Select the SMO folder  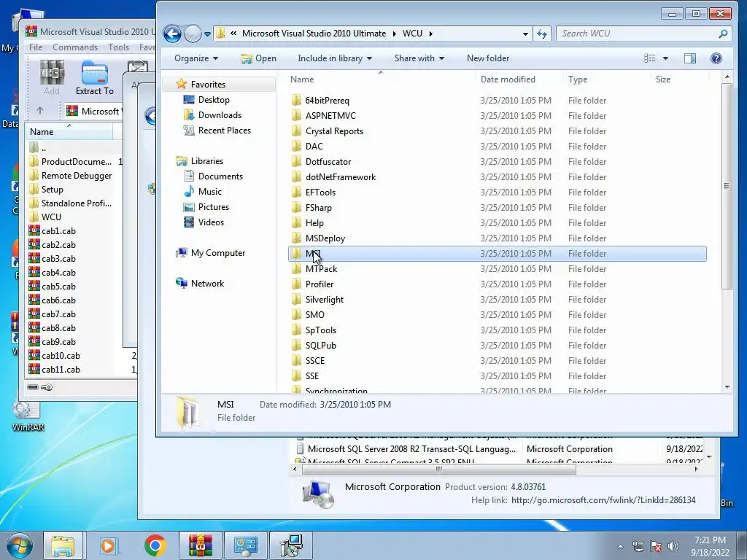pos(314,315)
